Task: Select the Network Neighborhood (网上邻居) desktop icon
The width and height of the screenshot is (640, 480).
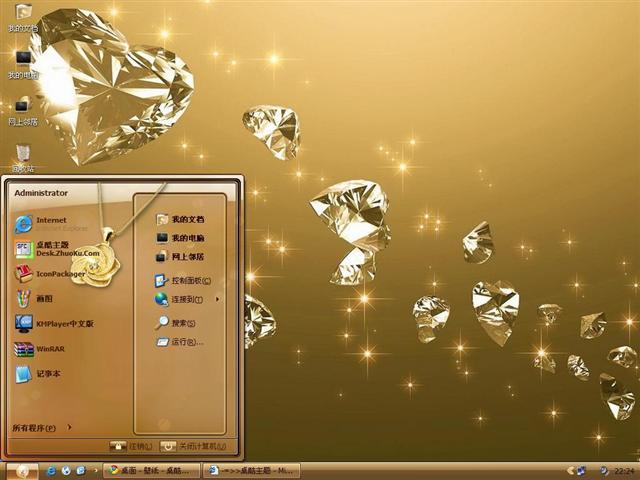Action: 23,111
